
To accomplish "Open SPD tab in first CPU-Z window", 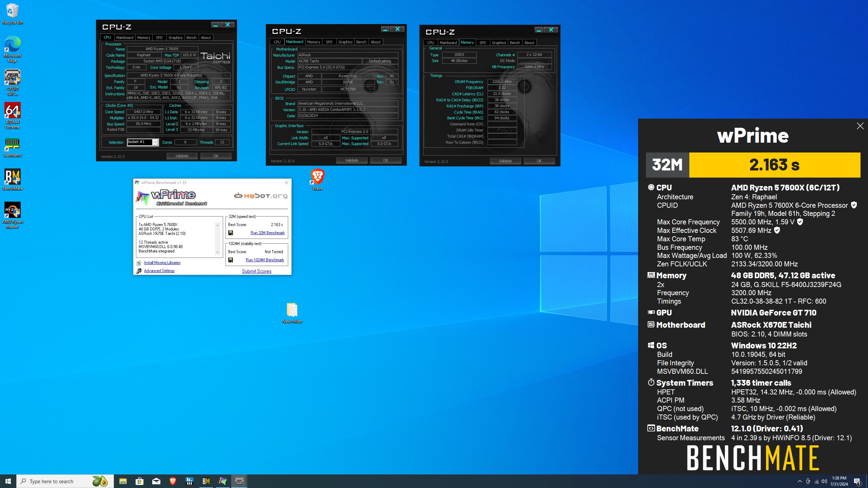I will [159, 38].
